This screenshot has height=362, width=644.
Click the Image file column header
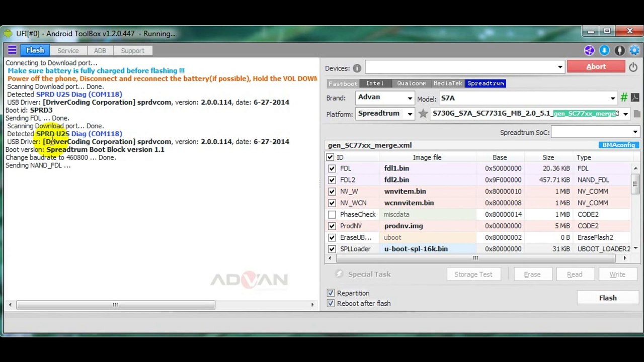pos(427,157)
